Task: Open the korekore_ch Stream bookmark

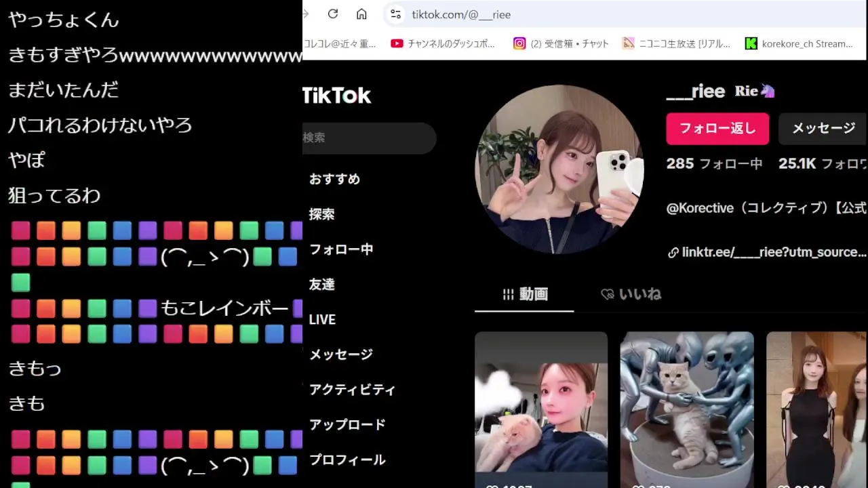Action: pos(799,43)
